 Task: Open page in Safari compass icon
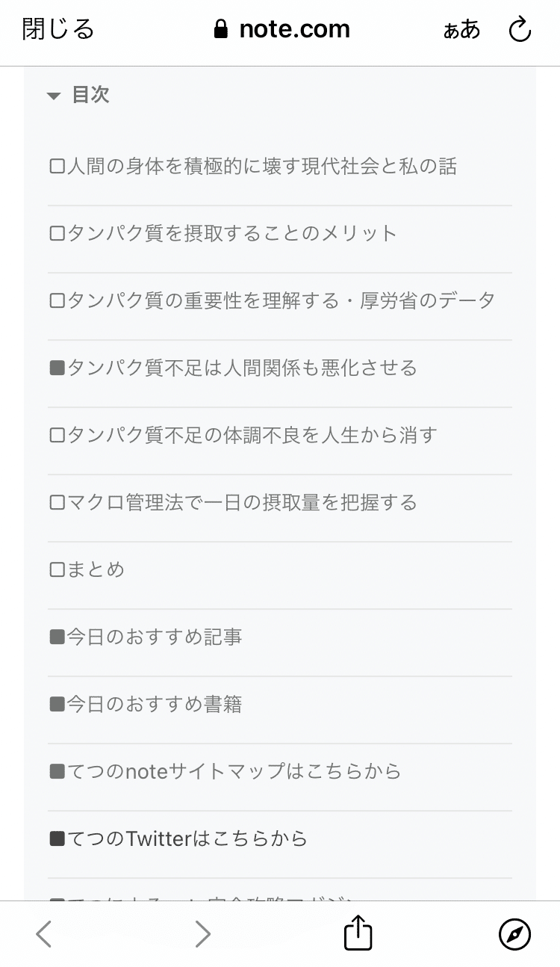[x=514, y=934]
